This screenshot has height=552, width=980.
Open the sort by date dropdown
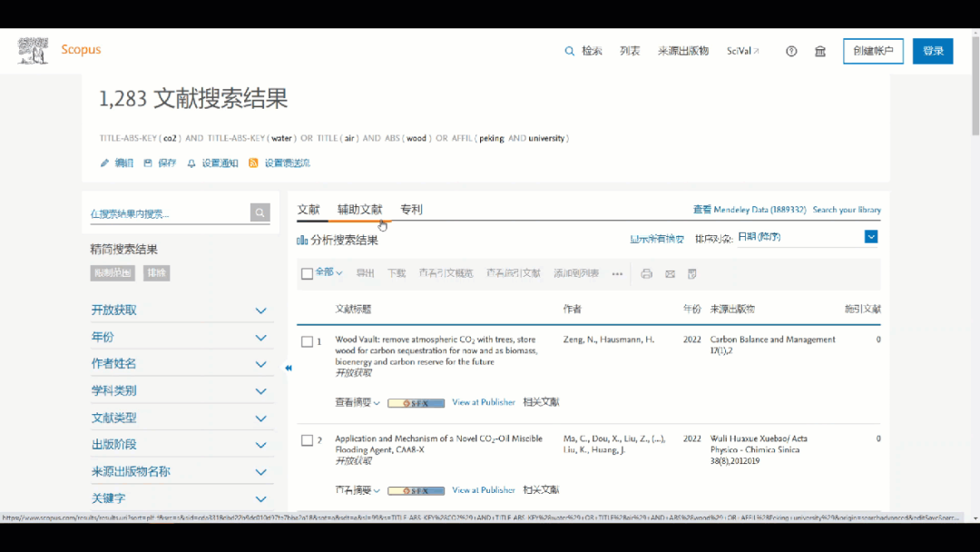tap(870, 237)
